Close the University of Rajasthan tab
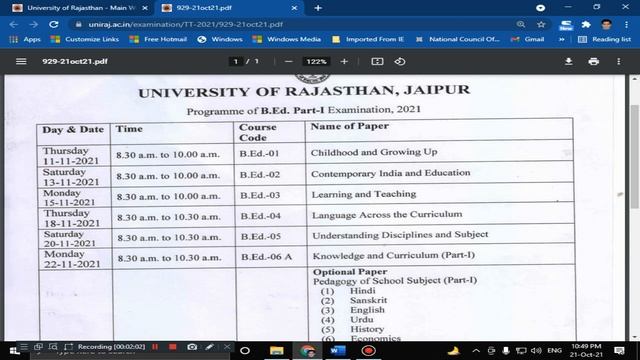Screen dimensions: 640x360 [144, 8]
